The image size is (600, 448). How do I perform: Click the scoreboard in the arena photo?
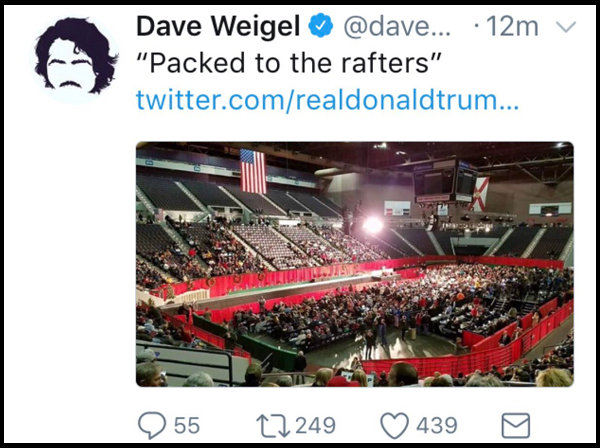point(445,181)
